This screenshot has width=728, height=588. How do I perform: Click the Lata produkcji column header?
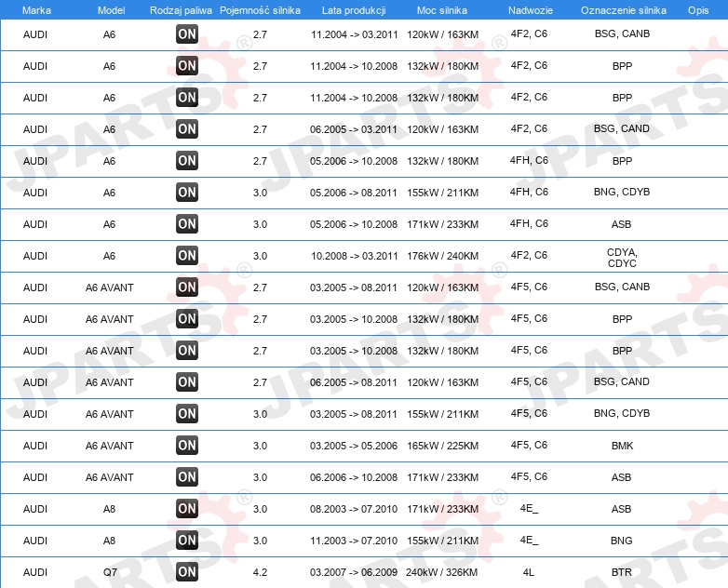[354, 10]
